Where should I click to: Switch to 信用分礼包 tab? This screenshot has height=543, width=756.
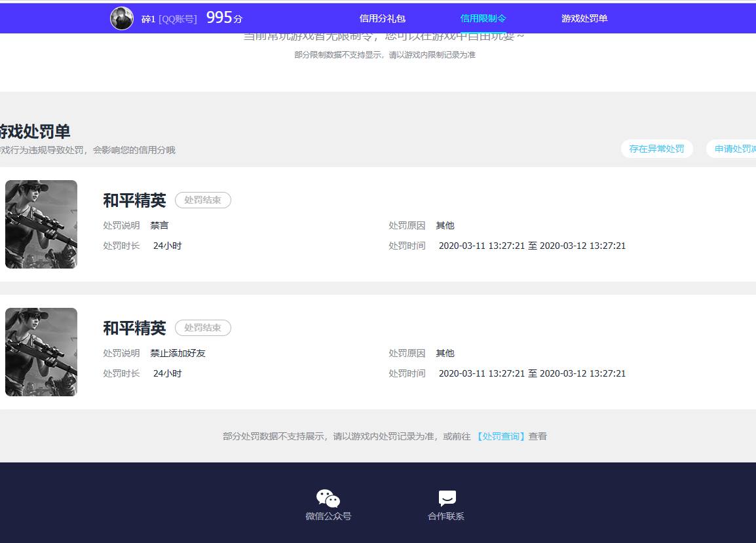click(383, 18)
